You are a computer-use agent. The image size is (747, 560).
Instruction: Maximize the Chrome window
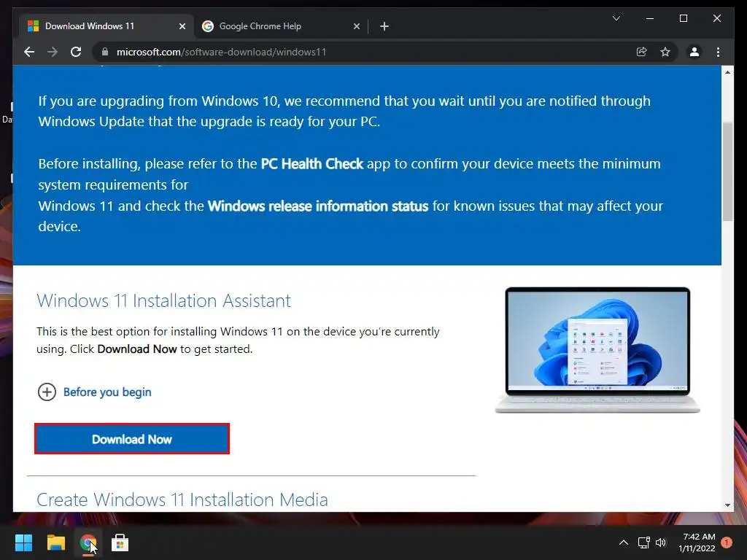683,18
